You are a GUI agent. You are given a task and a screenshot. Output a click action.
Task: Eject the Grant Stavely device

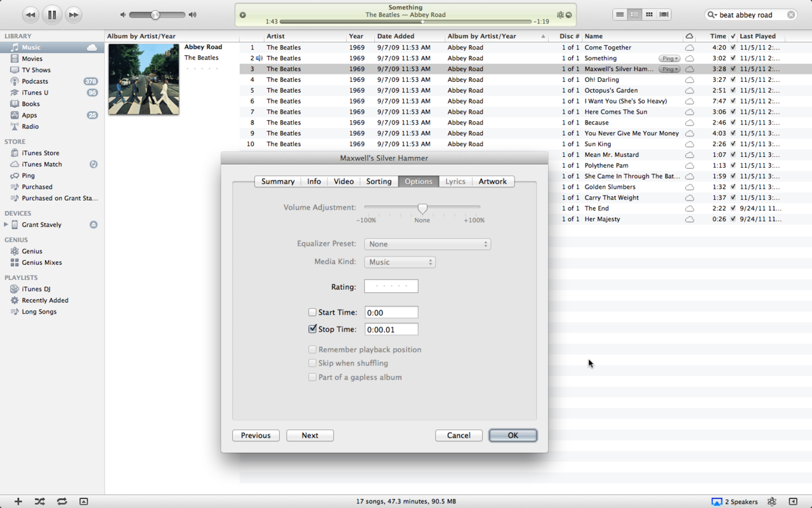click(x=93, y=225)
